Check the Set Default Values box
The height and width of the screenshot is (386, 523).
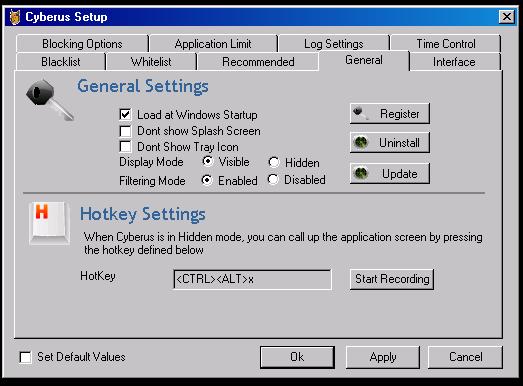(x=25, y=357)
